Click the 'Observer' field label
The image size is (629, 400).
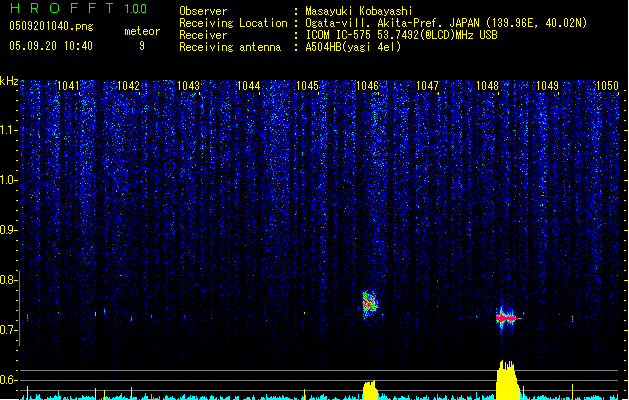coord(203,11)
